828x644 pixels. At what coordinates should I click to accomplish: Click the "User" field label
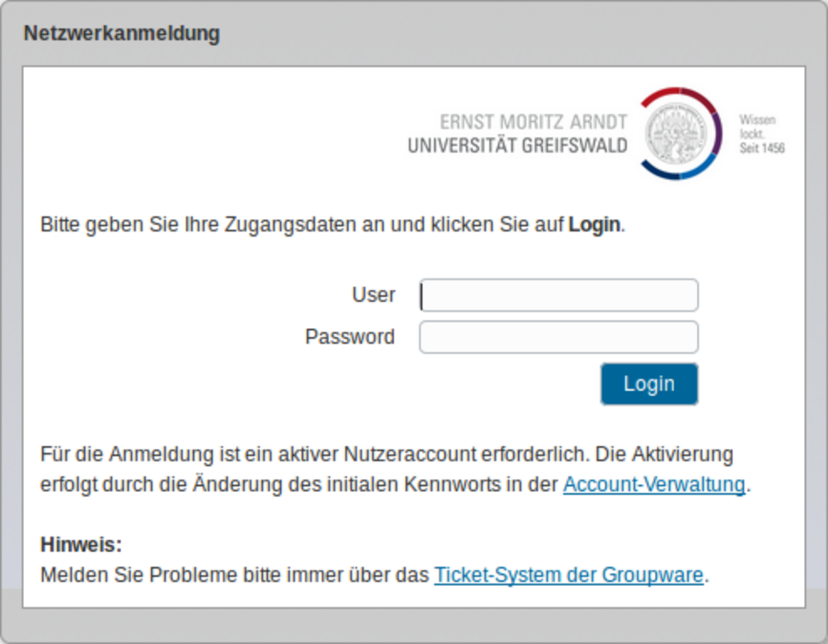point(373,295)
